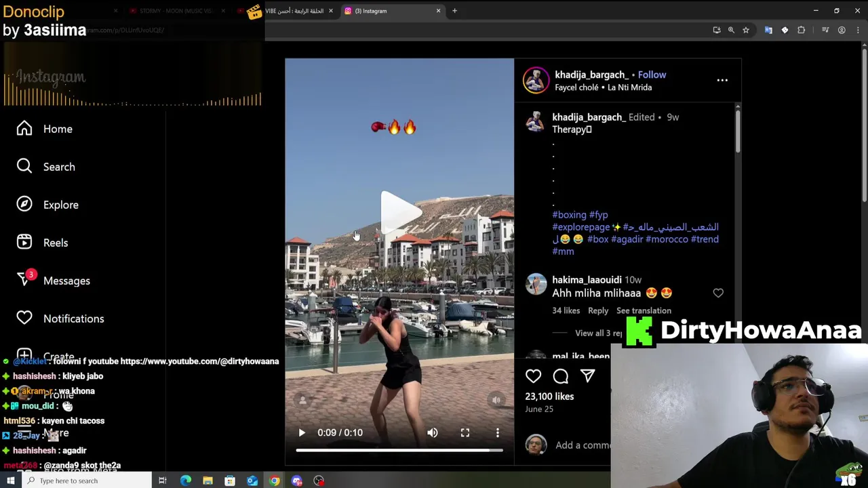Mute the video with the speaker control
This screenshot has width=868, height=488.
coord(432,432)
